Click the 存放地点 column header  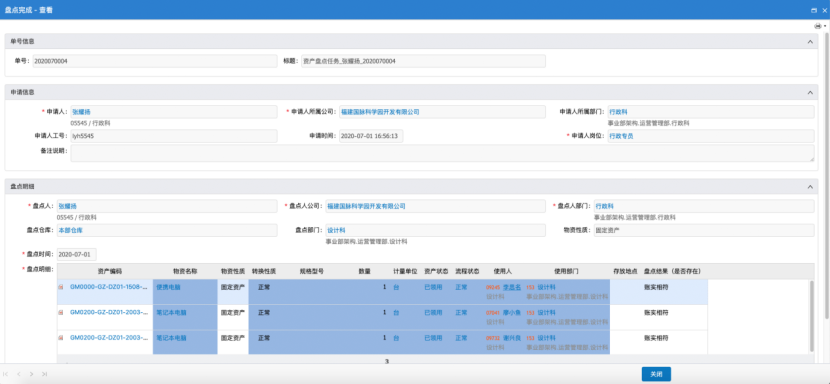[x=625, y=271]
